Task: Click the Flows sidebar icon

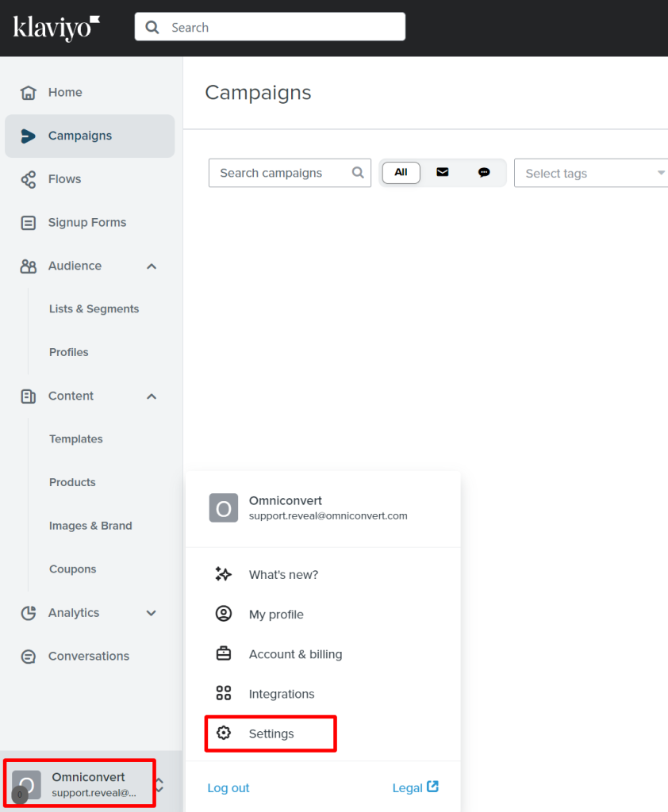Action: (x=29, y=179)
